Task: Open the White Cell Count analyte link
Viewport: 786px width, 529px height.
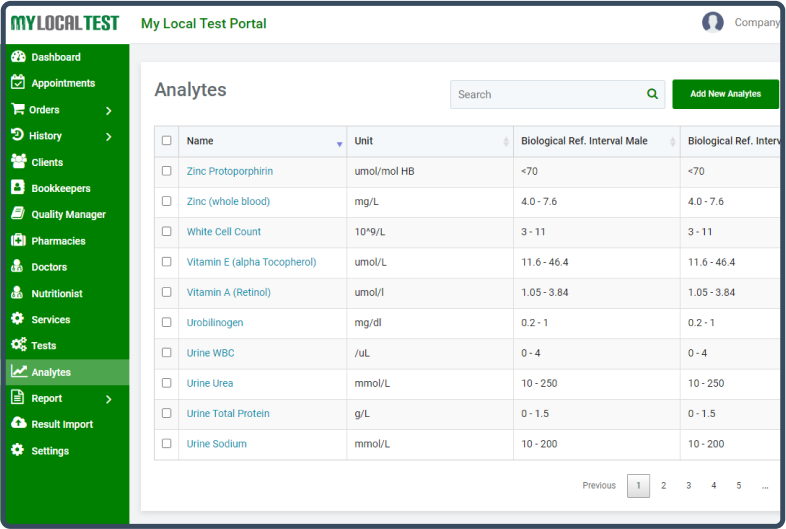Action: 224,232
